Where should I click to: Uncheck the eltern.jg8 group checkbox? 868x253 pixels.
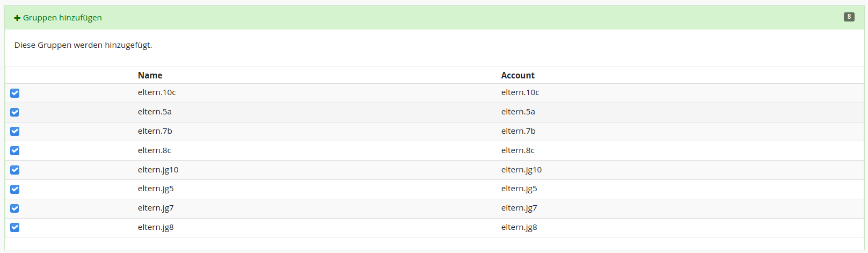15,228
